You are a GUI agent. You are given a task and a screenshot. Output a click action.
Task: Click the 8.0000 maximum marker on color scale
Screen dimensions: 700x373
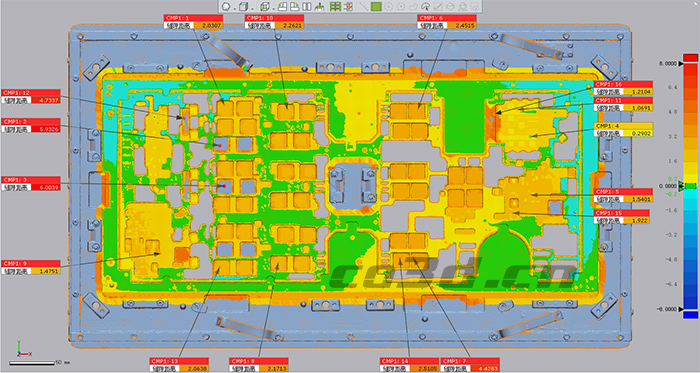point(671,64)
